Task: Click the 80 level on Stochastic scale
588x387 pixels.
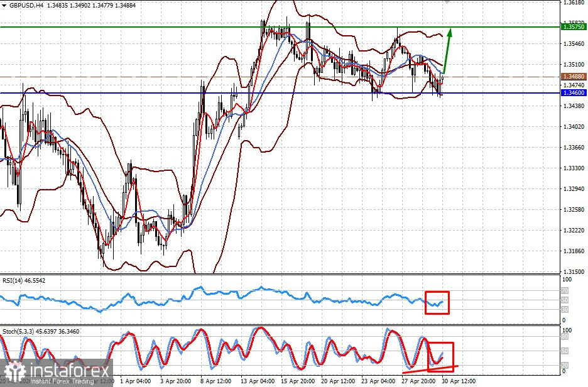Action: click(565, 337)
